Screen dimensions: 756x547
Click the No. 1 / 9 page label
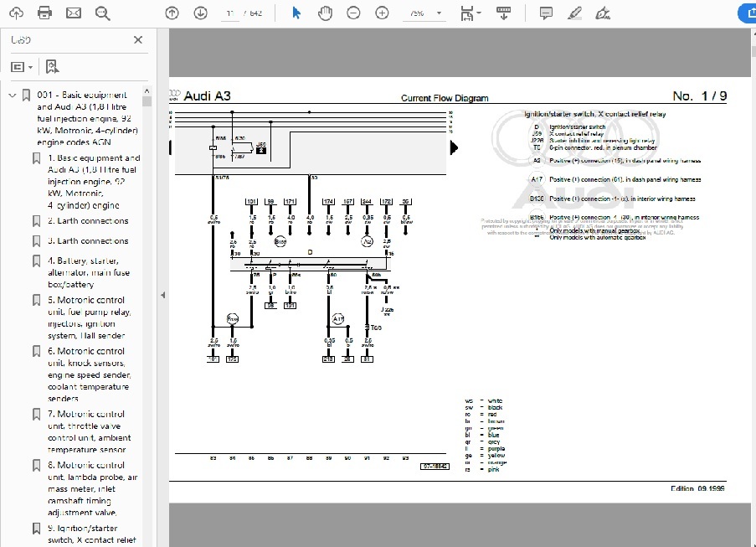(700, 96)
